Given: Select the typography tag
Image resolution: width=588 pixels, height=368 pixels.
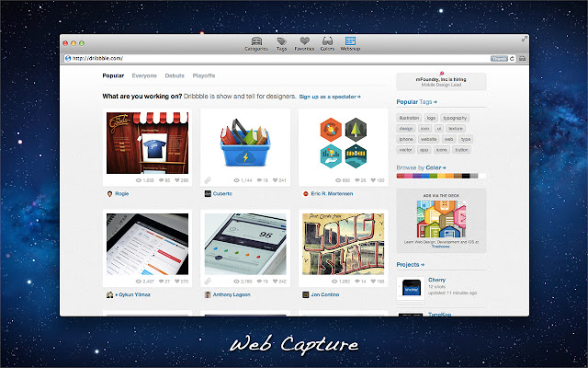Looking at the screenshot, I should pyautogui.click(x=455, y=118).
